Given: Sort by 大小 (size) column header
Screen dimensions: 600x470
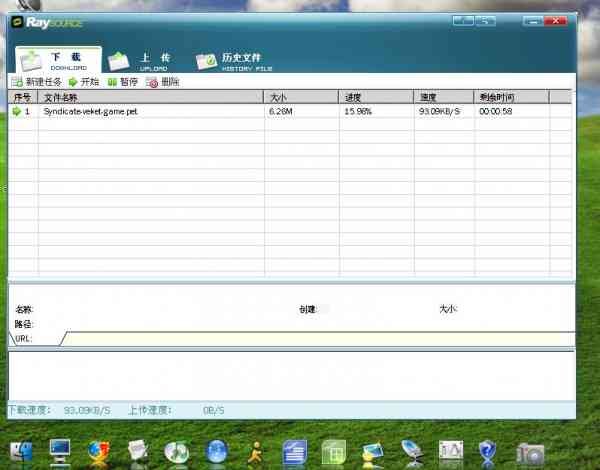Looking at the screenshot, I should click(302, 97).
